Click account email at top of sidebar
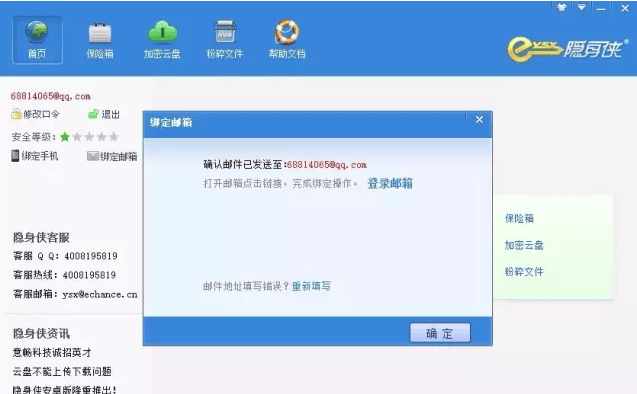 click(x=50, y=96)
